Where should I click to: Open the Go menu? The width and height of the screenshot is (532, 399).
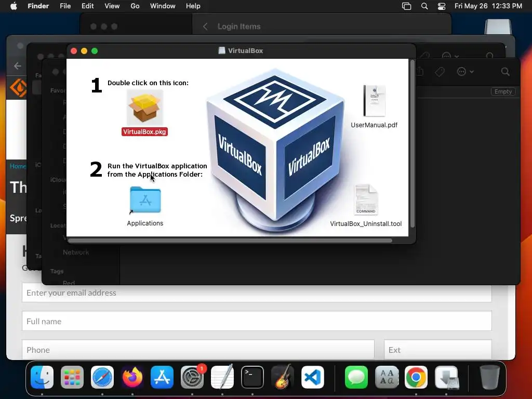point(135,6)
